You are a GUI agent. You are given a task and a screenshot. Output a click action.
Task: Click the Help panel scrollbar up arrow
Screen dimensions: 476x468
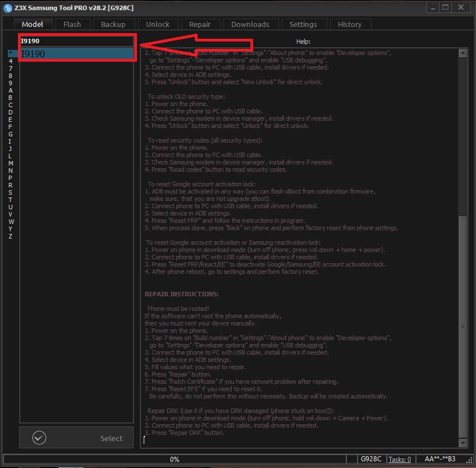pyautogui.click(x=463, y=53)
